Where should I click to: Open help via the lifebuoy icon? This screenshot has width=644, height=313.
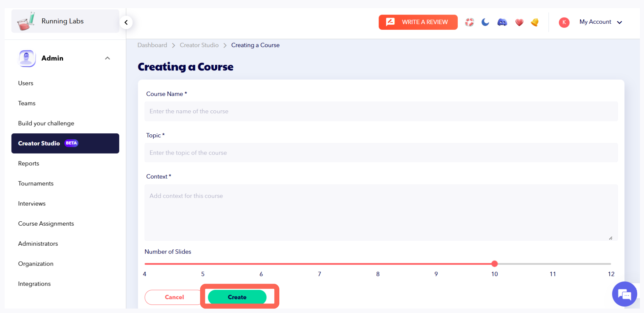[469, 22]
